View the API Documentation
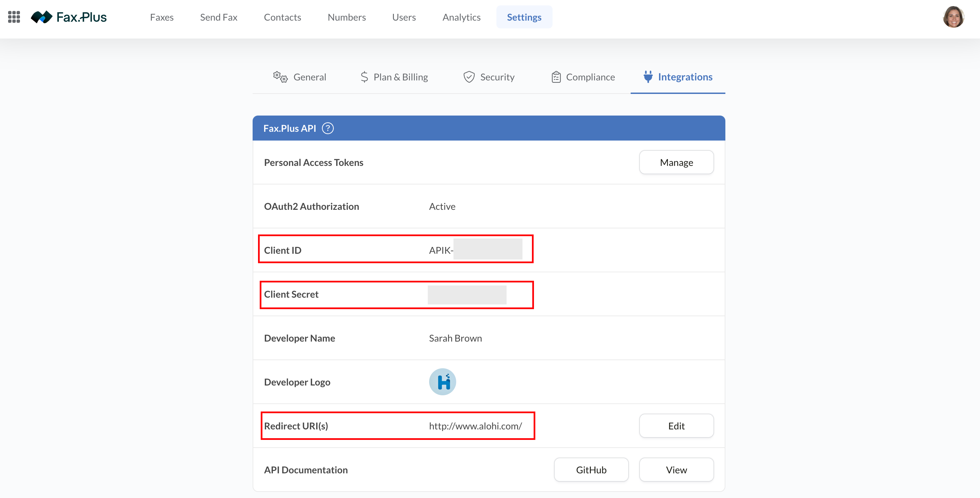This screenshot has width=980, height=498. tap(676, 470)
